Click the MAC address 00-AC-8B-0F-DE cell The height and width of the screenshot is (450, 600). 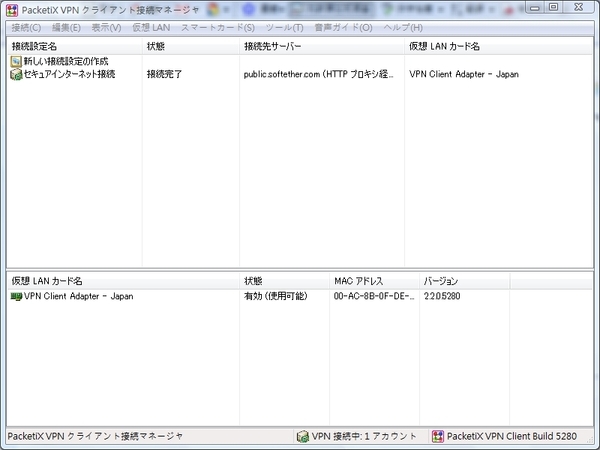[374, 296]
